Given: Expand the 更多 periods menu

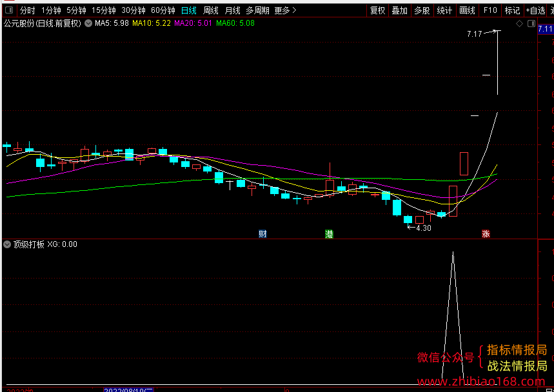Looking at the screenshot, I should coord(285,10).
